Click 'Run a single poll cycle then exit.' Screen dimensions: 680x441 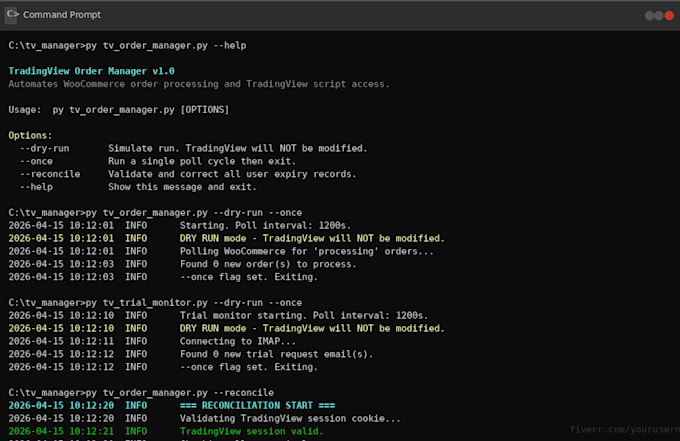coord(202,161)
